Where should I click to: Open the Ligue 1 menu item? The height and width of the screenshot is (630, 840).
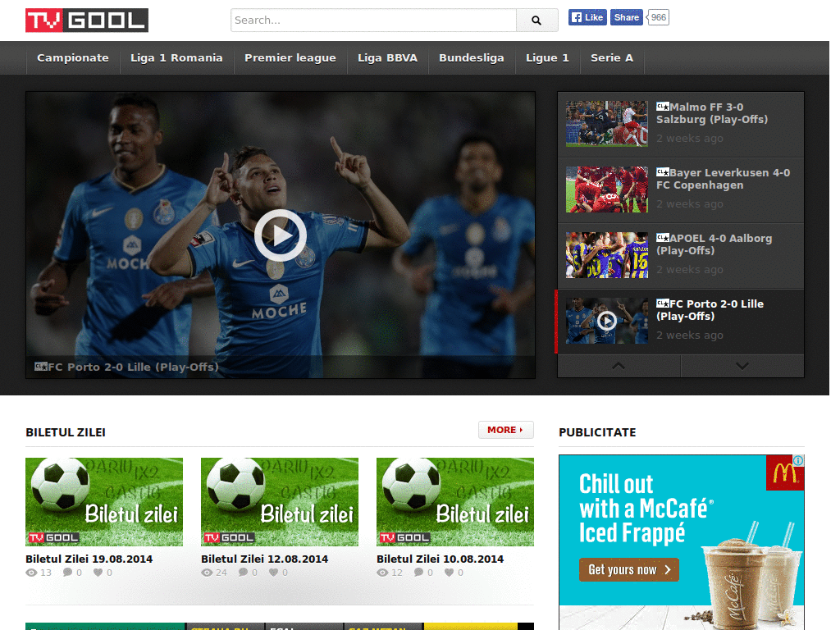pos(547,58)
